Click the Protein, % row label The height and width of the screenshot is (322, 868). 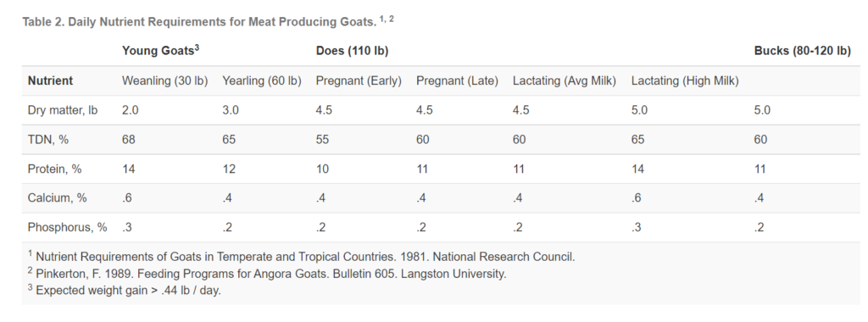55,169
